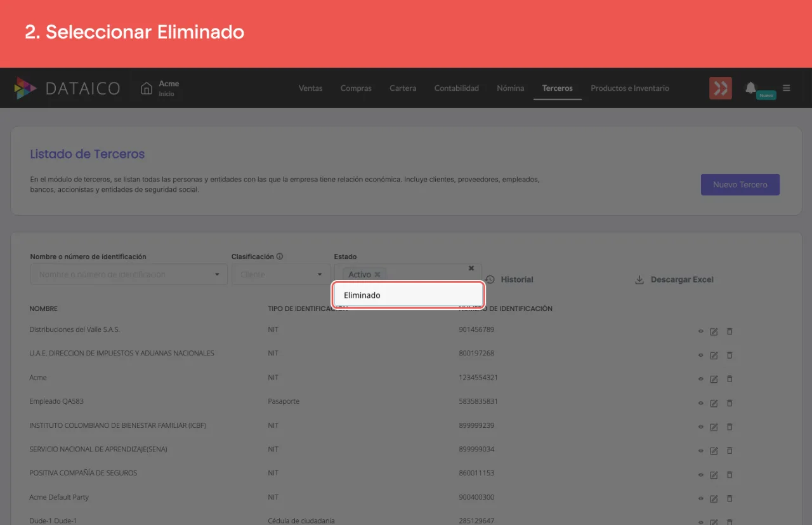Delete the POSITIVA COMPAÑÍA DE SEGUROS row

730,474
